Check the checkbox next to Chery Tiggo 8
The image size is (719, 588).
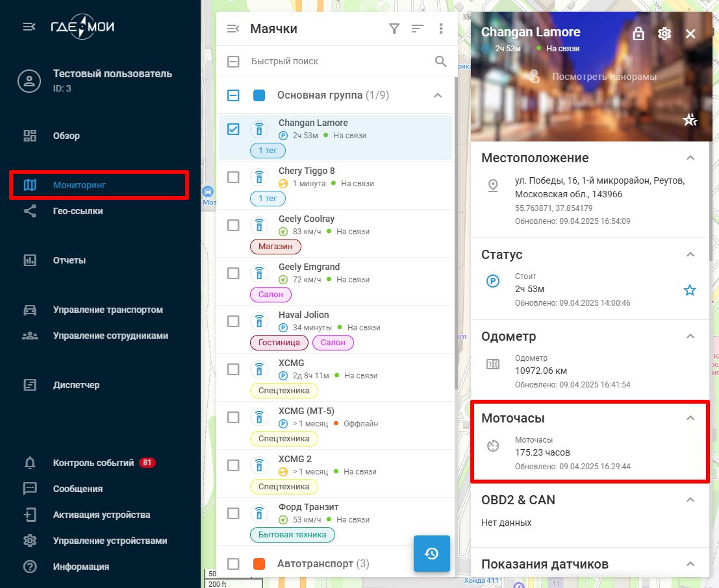[x=232, y=177]
